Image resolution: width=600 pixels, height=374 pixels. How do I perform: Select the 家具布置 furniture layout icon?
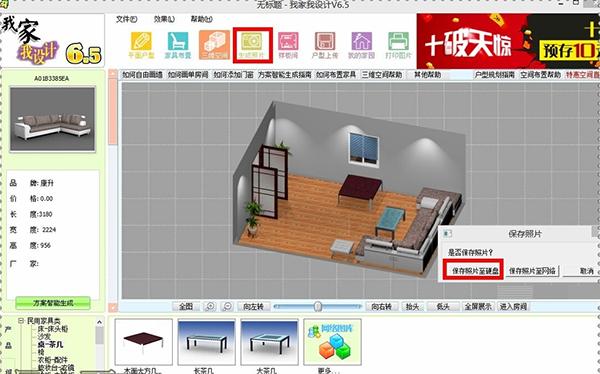[x=178, y=45]
